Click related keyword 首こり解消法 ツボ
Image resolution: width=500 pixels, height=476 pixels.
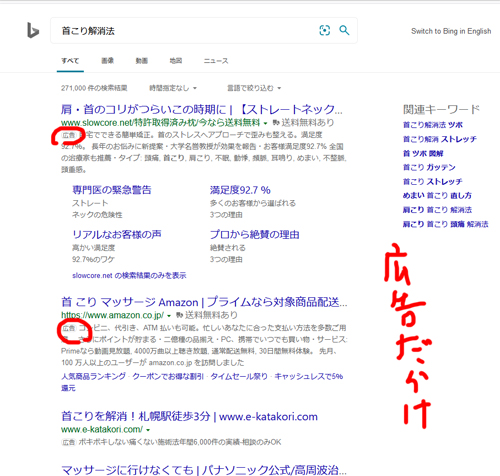pyautogui.click(x=433, y=125)
